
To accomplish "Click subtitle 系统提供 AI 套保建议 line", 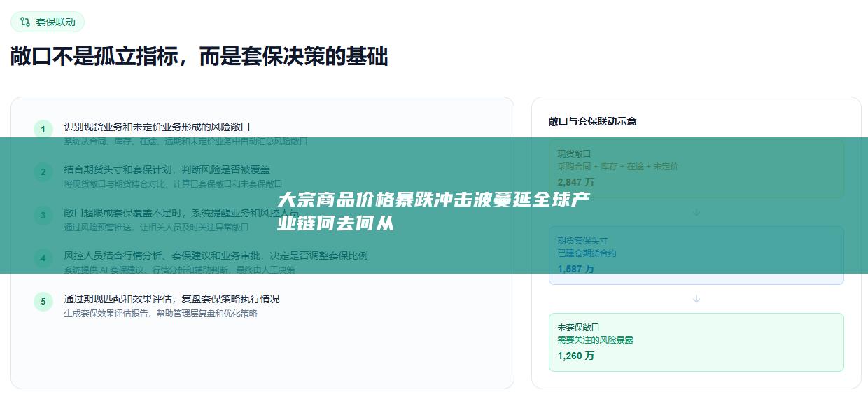I will (x=180, y=270).
